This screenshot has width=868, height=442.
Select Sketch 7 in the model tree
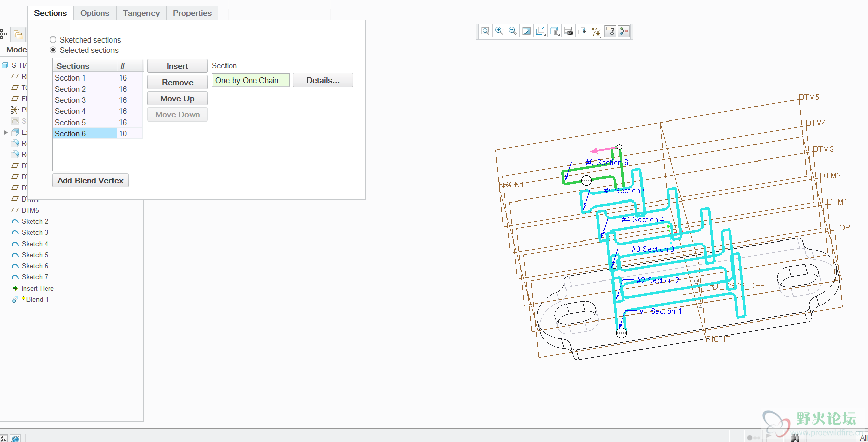(34, 277)
